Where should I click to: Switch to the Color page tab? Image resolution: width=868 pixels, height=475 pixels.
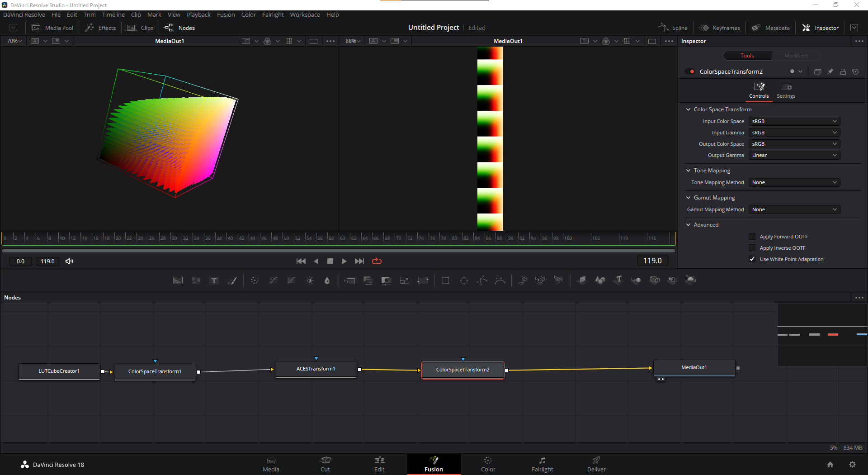tap(488, 464)
